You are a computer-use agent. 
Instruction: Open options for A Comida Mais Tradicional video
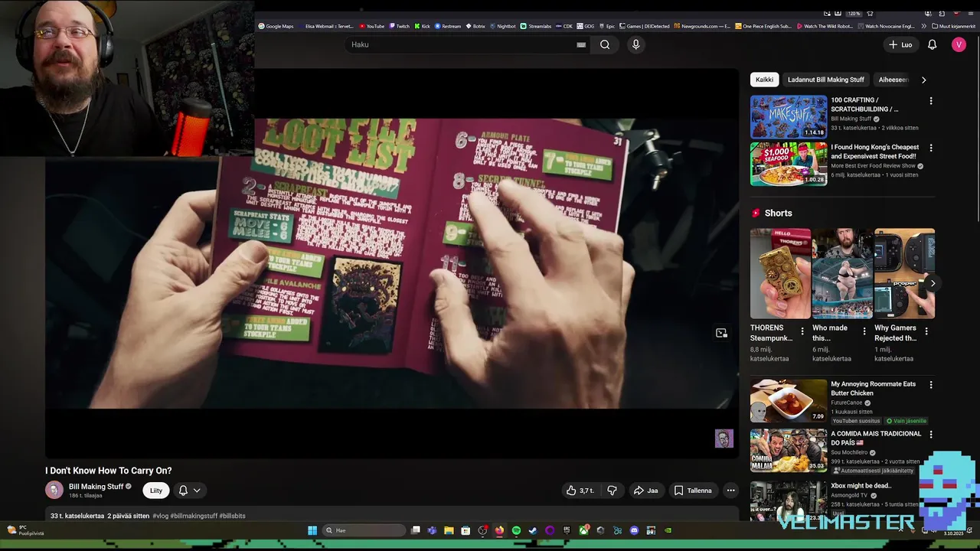931,434
